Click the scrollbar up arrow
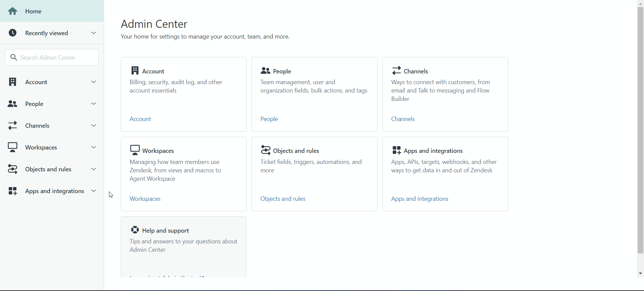The height and width of the screenshot is (291, 644). [641, 3]
